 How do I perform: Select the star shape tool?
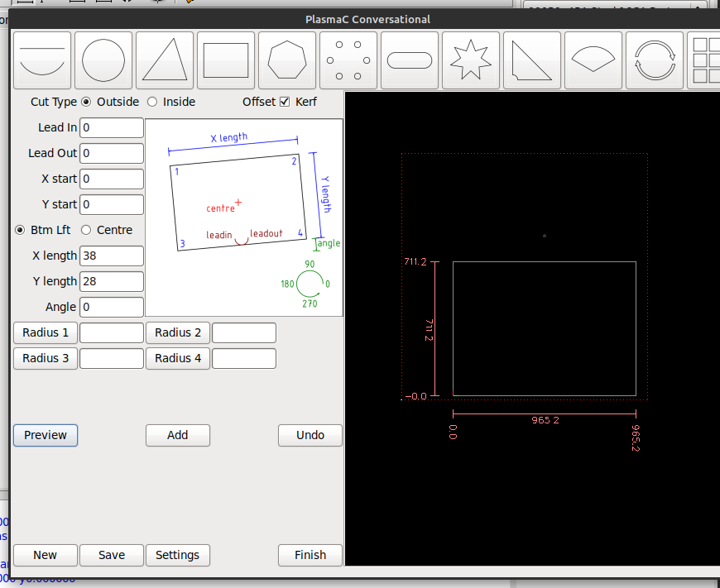[x=471, y=60]
